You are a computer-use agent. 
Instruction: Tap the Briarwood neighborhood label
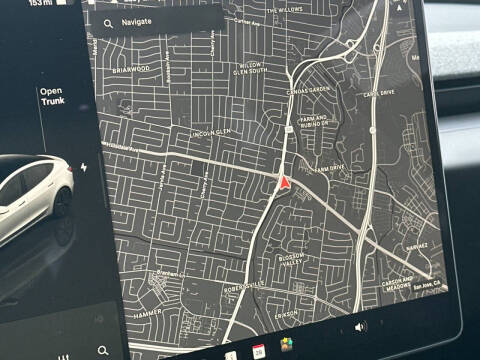131,69
